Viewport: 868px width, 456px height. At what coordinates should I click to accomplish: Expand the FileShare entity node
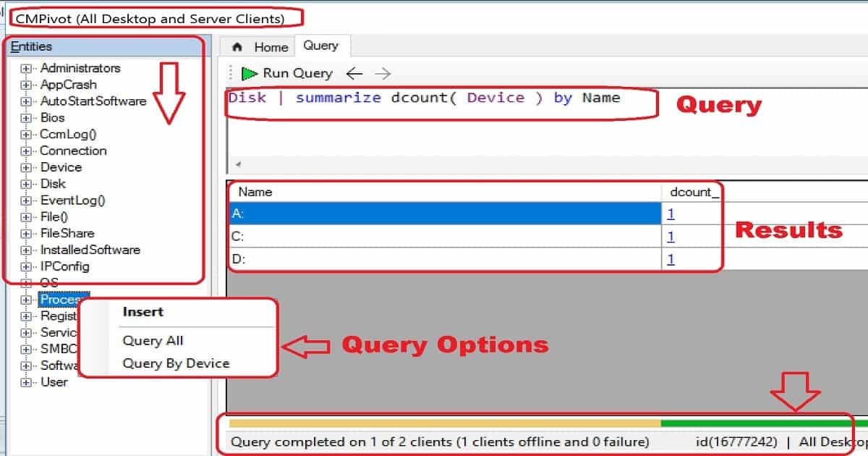27,233
